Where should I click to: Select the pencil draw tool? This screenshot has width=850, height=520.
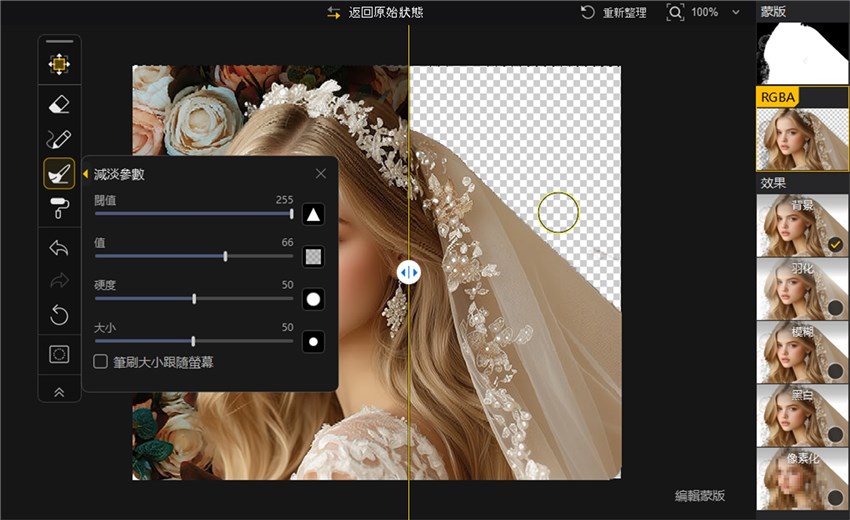(x=59, y=139)
